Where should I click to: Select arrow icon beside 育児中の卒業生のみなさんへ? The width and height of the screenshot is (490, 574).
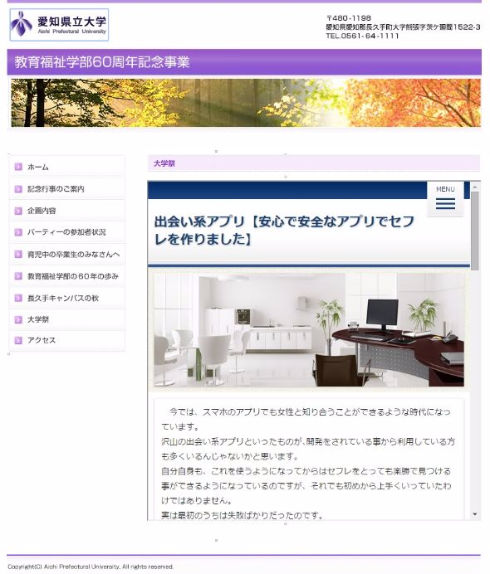pos(18,254)
